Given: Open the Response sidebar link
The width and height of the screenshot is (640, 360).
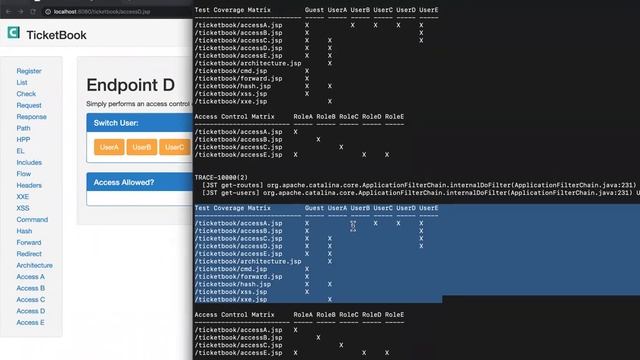Looking at the screenshot, I should pos(31,117).
